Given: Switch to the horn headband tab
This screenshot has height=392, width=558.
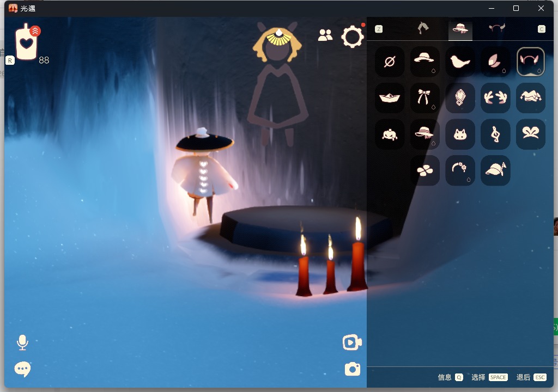Looking at the screenshot, I should (x=497, y=28).
